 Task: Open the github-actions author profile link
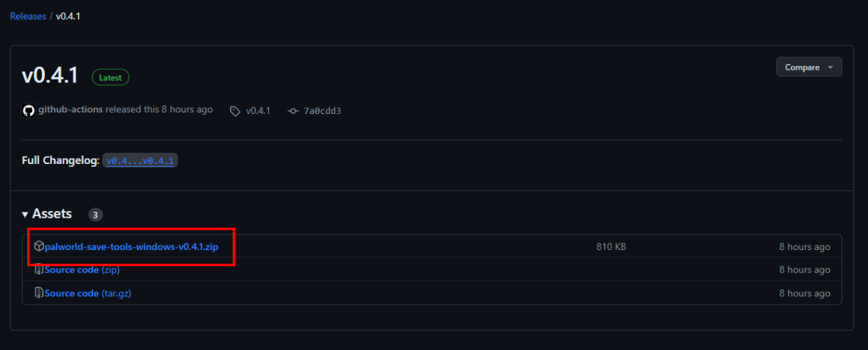pyautogui.click(x=72, y=110)
